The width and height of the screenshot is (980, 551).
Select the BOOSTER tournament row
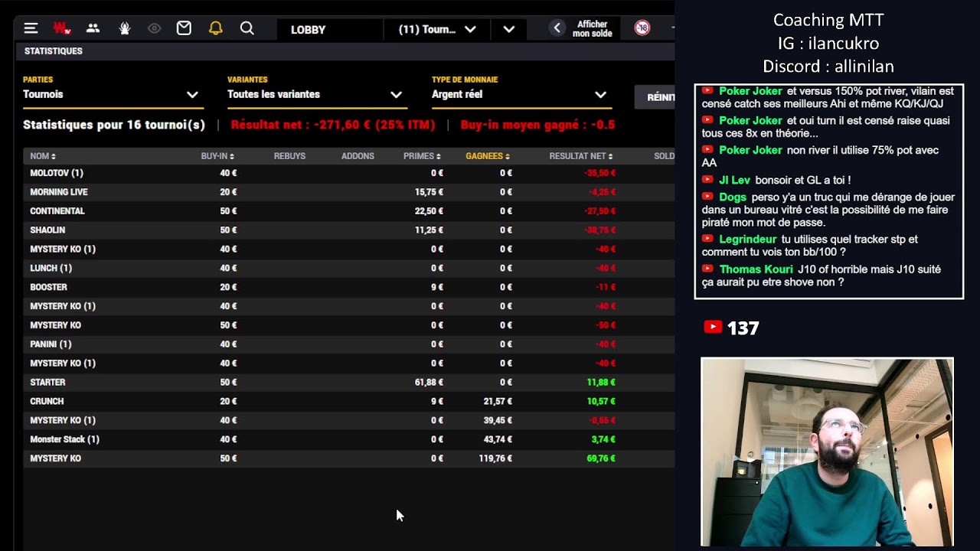pyautogui.click(x=348, y=287)
